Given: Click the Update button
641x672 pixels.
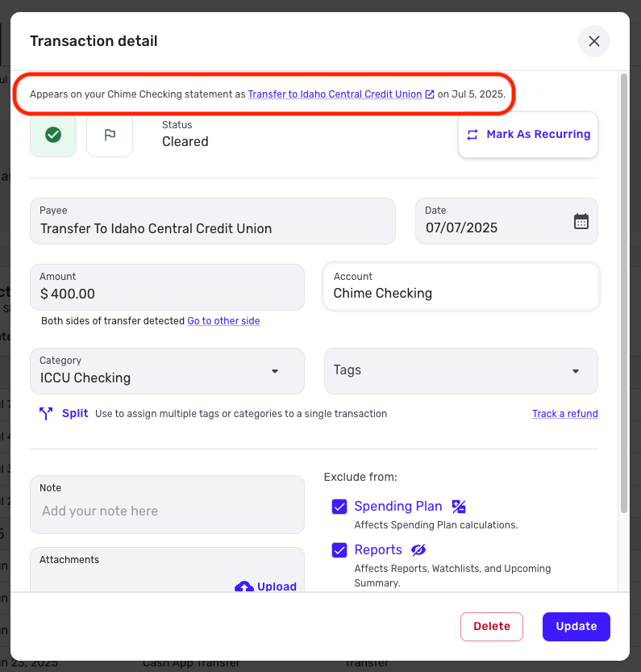Looking at the screenshot, I should [576, 627].
